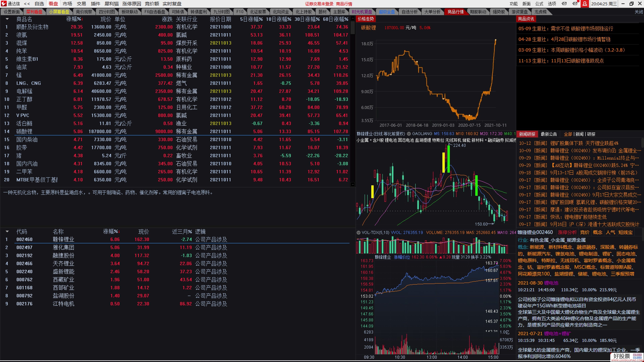Expand stock list header triangle menu
The image size is (644, 362).
pyautogui.click(x=7, y=232)
